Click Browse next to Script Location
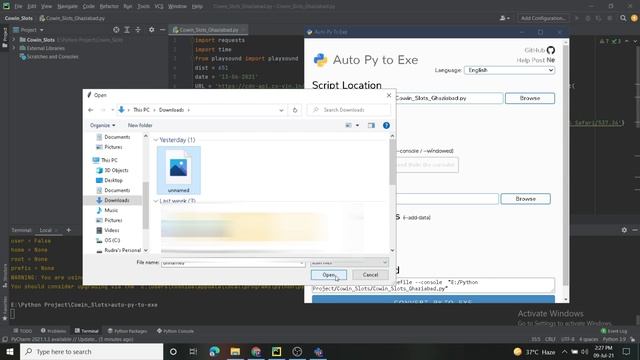This screenshot has width=640, height=360. (530, 98)
